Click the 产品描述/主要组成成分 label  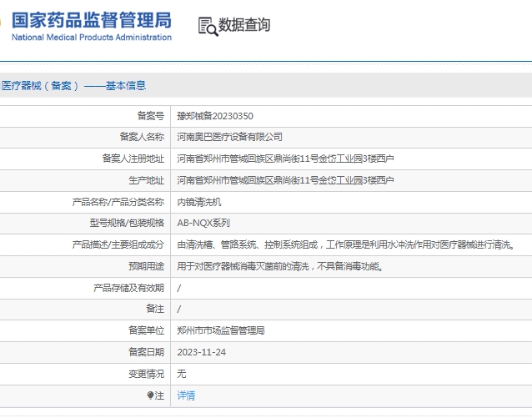click(118, 244)
